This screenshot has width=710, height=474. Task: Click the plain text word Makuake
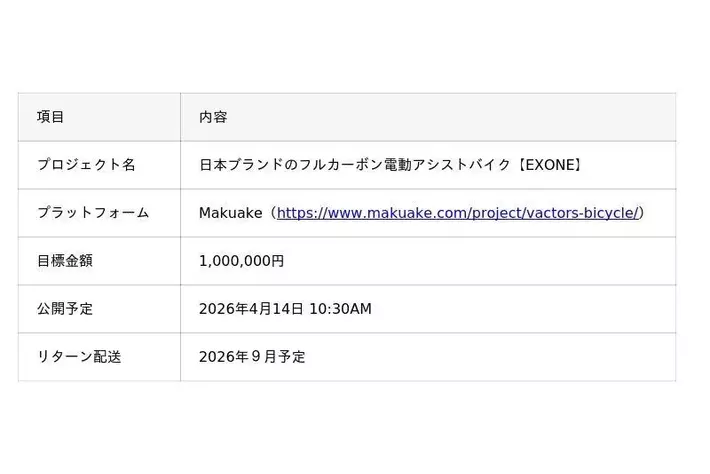pyautogui.click(x=230, y=213)
